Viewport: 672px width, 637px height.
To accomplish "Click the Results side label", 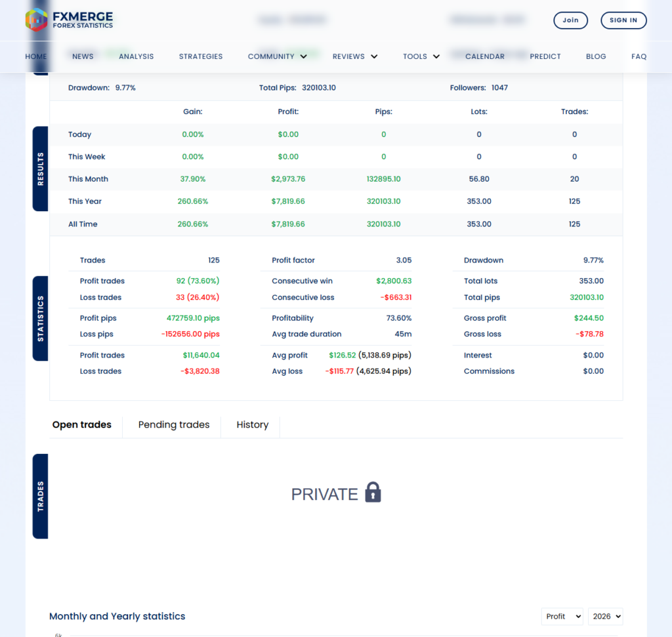I will click(x=40, y=169).
